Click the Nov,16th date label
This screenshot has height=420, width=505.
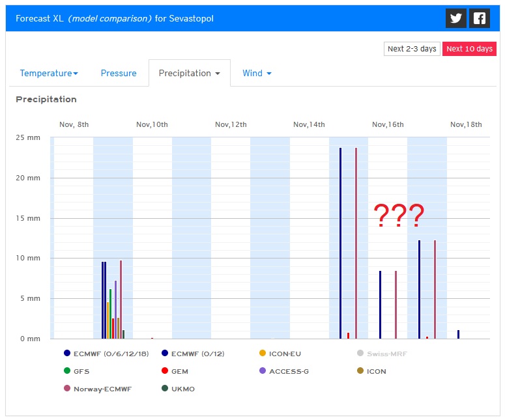click(388, 124)
